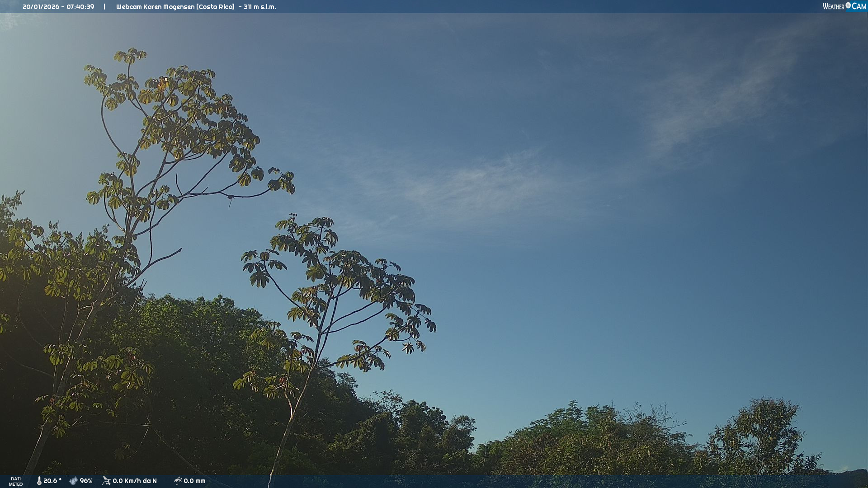This screenshot has height=488, width=868.
Task: Click the 0.0 mm rainfall reading
Action: pos(194,481)
